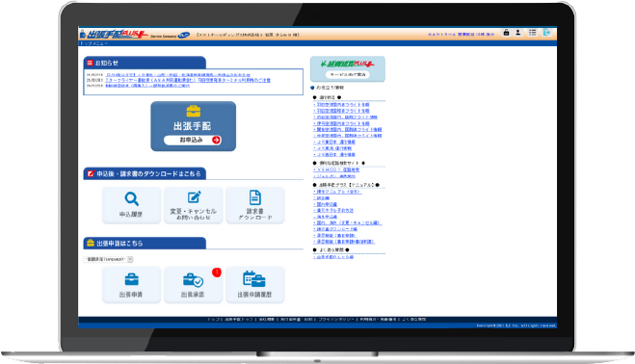This screenshot has width=635, height=364.
Task: Click the 変更・キャンセル edit icon tile
Action: tap(193, 205)
